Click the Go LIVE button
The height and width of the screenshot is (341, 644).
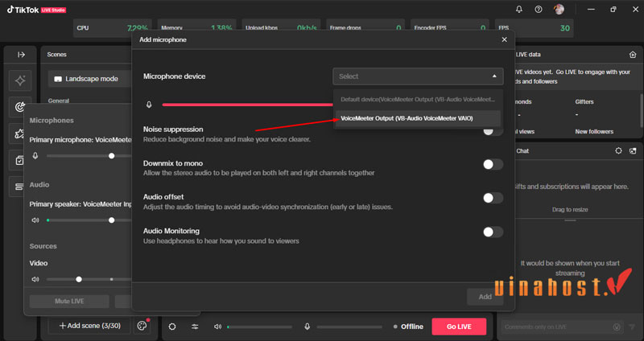point(459,327)
